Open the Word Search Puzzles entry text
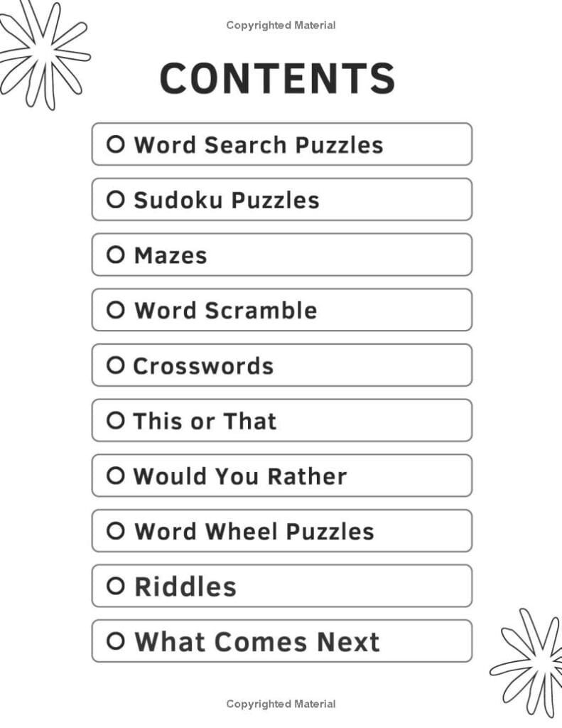This screenshot has width=562, height=728. pos(259,145)
